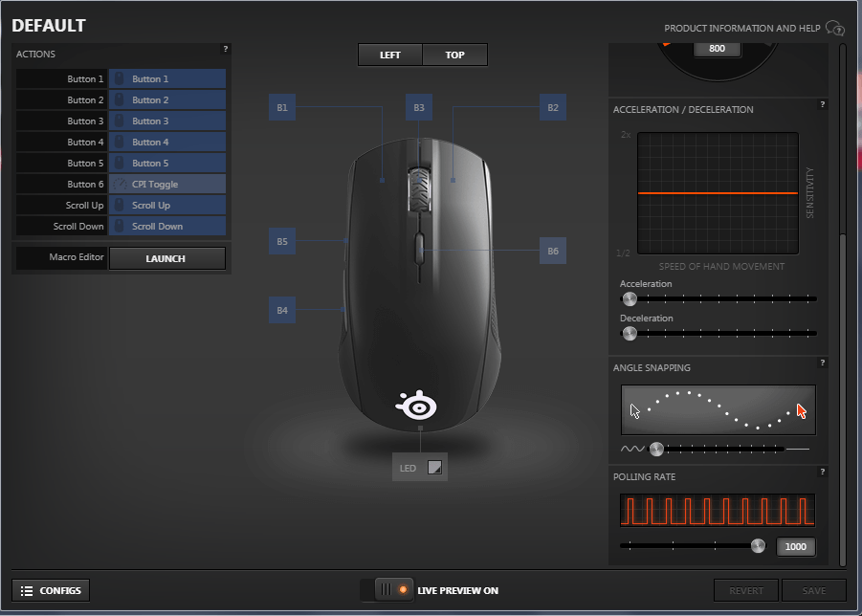
Task: Click the 'LIVE PREVIEW ON' label
Action: tap(458, 591)
